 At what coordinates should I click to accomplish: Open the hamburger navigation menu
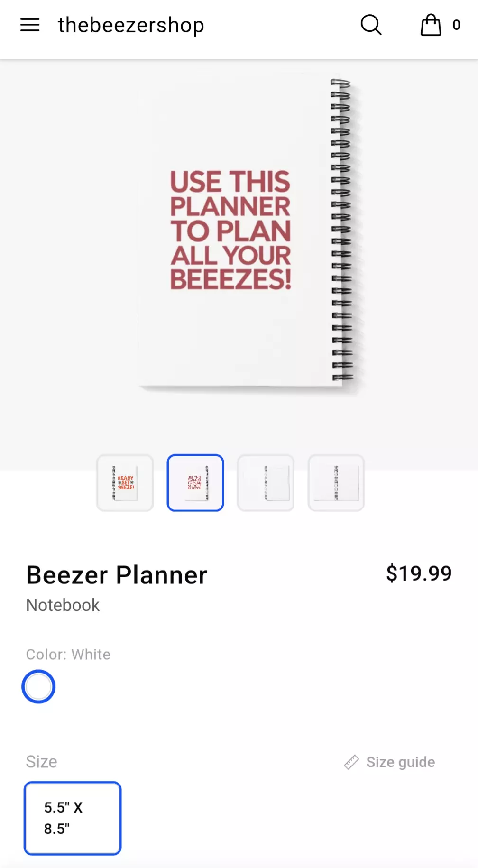(x=30, y=25)
